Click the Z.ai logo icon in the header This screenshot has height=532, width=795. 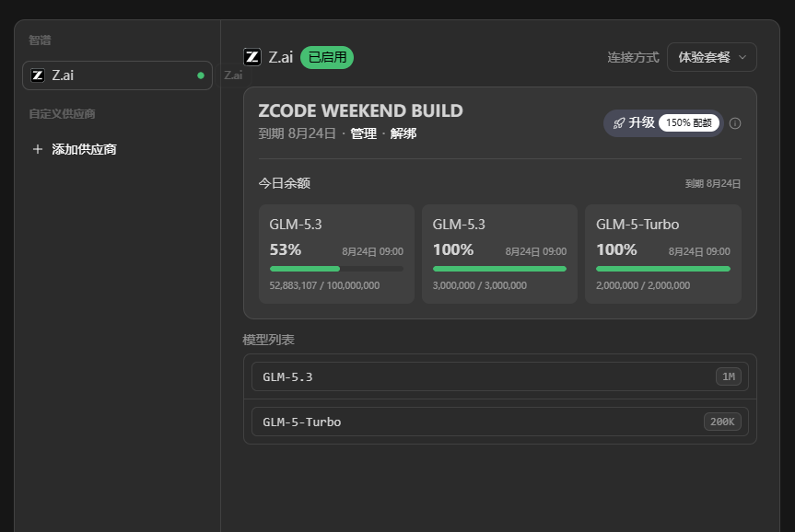[252, 57]
